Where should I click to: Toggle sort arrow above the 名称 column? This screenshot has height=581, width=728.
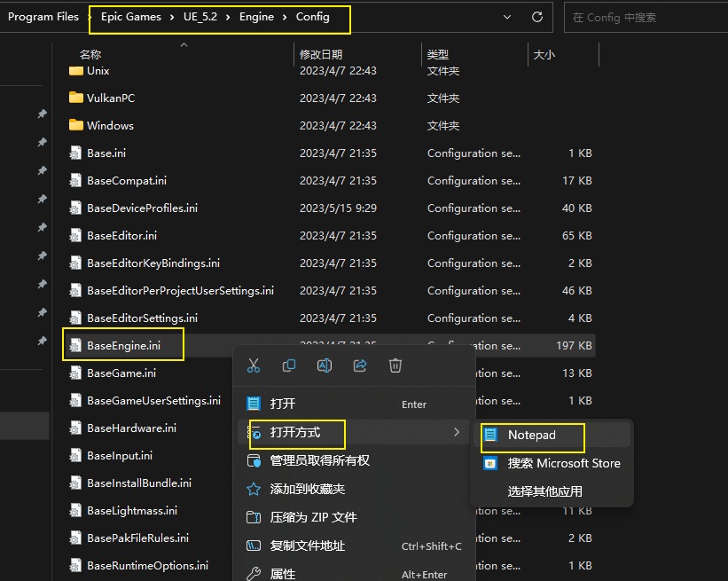184,44
